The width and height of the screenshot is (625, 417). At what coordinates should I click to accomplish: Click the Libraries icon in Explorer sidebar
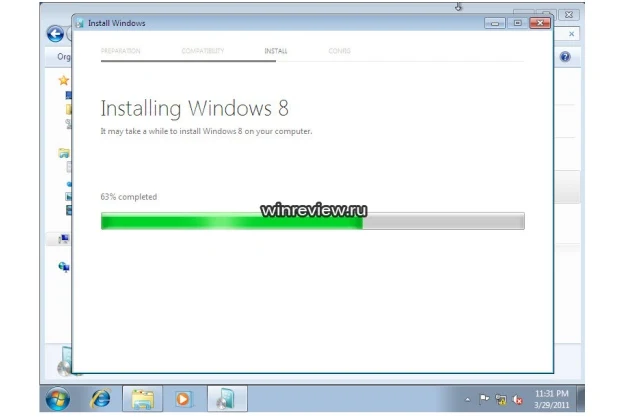click(x=64, y=153)
